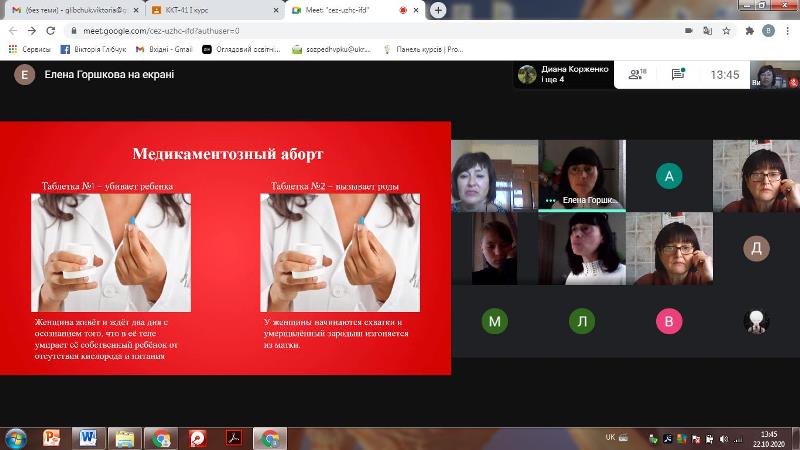Screen dimensions: 800x450
Task: Click the translate page icon
Action: (707, 31)
